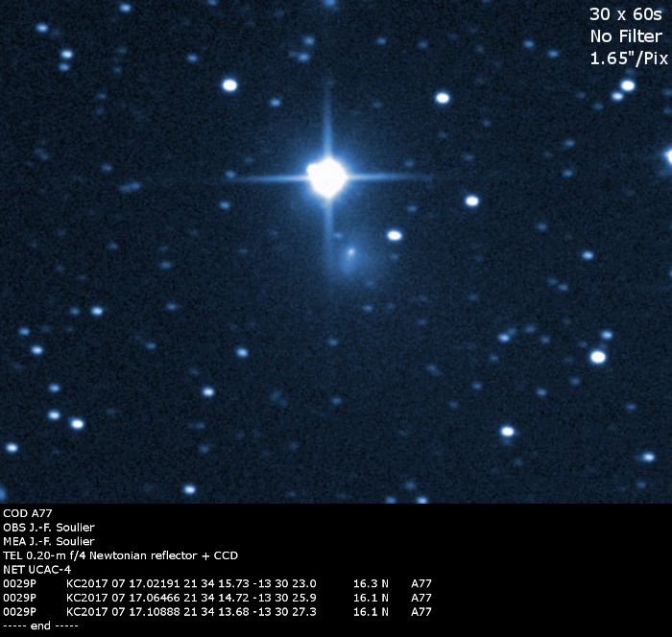Click the coordinates '21 34 14.72 -13 30 25.9'
Image resolution: width=672 pixels, height=637 pixels.
251,598
